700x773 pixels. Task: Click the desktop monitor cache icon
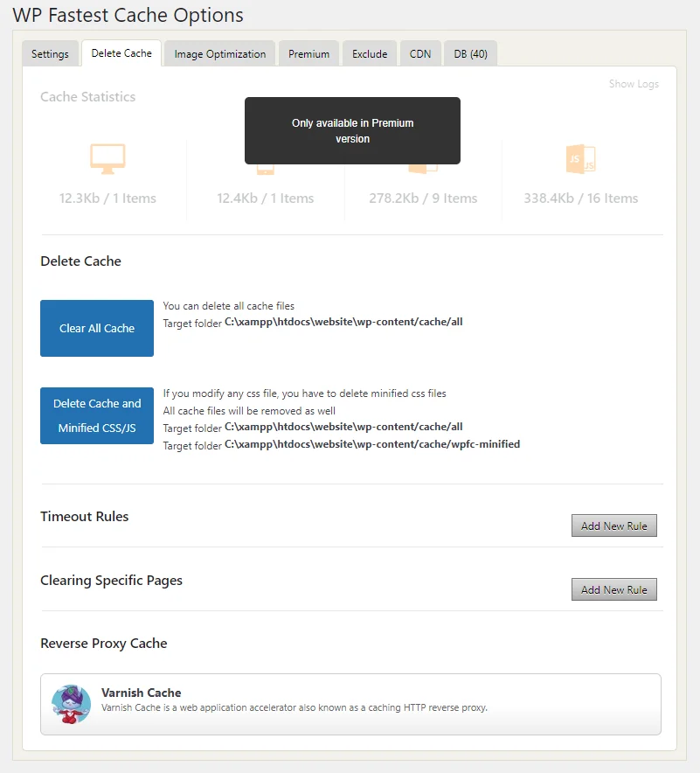click(x=107, y=159)
